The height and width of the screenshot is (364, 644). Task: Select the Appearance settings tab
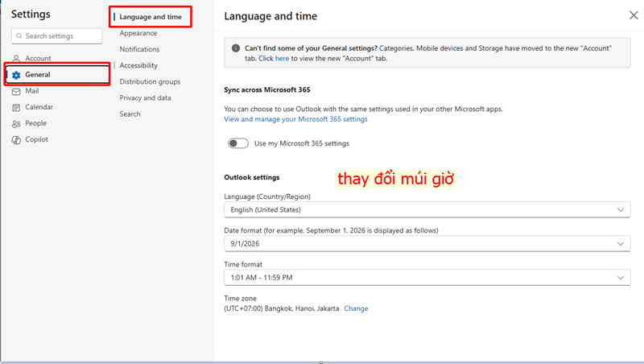click(x=138, y=33)
